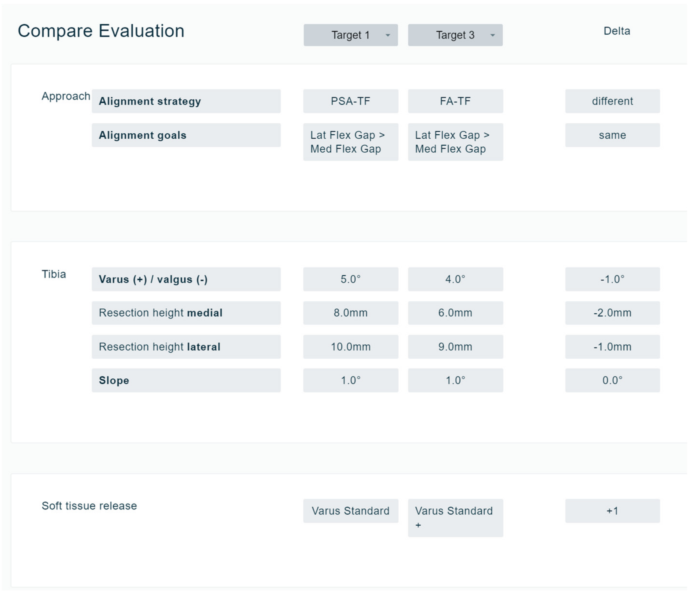The width and height of the screenshot is (700, 595).
Task: Select the Varus (+) / valgus (-) label
Action: pos(186,279)
